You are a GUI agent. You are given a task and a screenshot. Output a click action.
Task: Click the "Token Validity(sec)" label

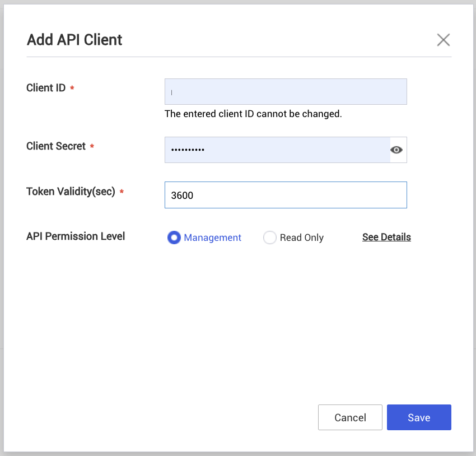[71, 192]
